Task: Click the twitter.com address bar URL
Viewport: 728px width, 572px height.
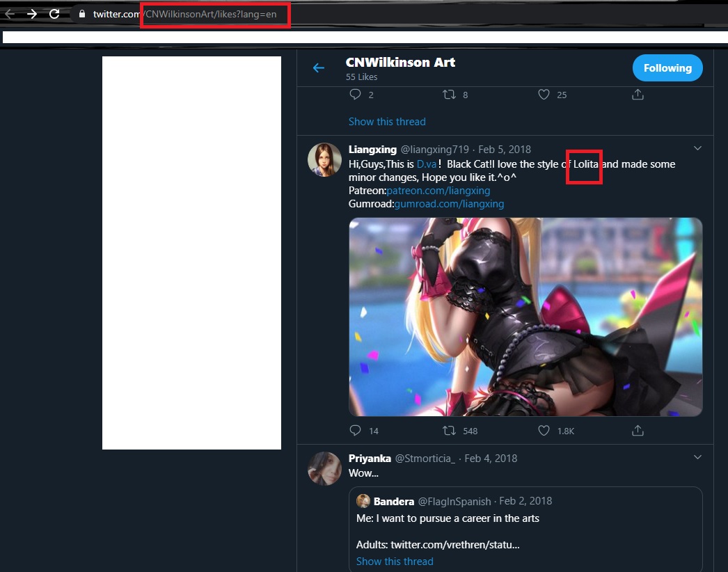Action: (x=185, y=14)
